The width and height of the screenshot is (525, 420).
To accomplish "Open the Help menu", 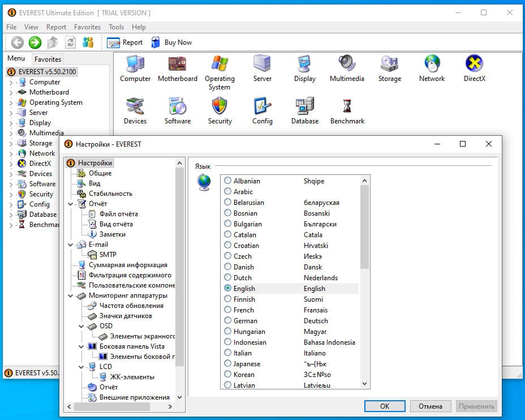I will pos(139,27).
